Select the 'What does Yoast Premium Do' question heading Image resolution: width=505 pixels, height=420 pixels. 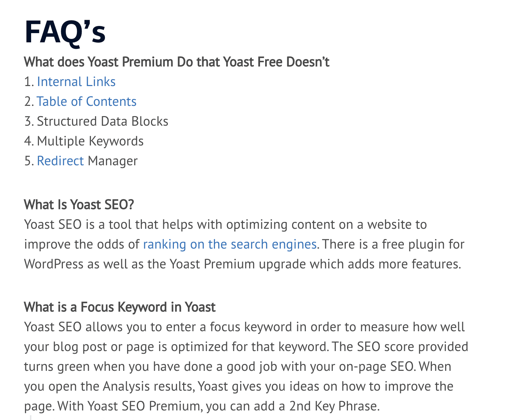pyautogui.click(x=177, y=62)
